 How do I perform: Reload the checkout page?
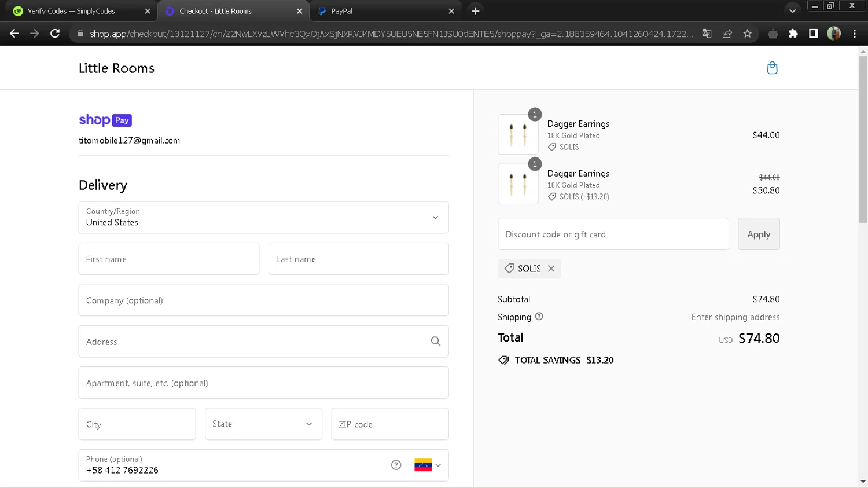click(55, 34)
